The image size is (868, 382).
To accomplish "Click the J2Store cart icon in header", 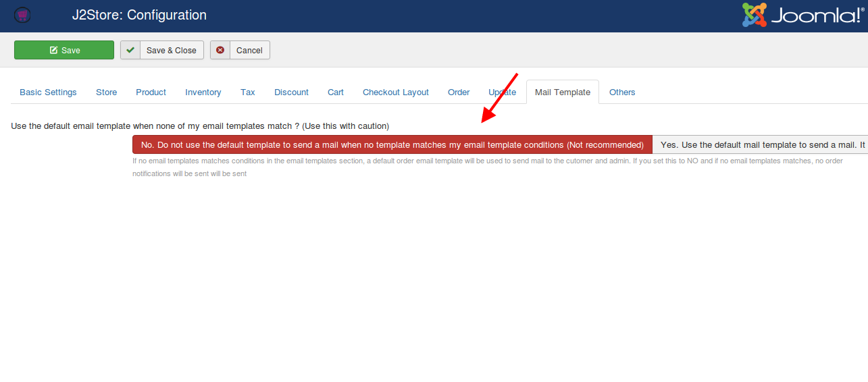I will pyautogui.click(x=22, y=14).
